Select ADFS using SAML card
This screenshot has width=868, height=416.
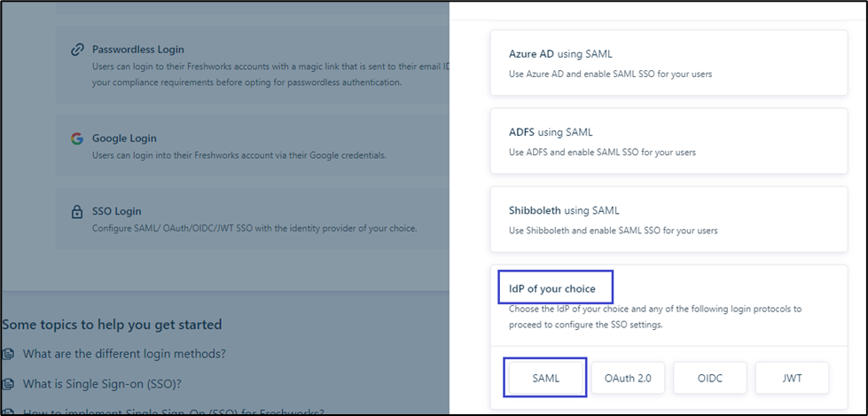pos(669,141)
